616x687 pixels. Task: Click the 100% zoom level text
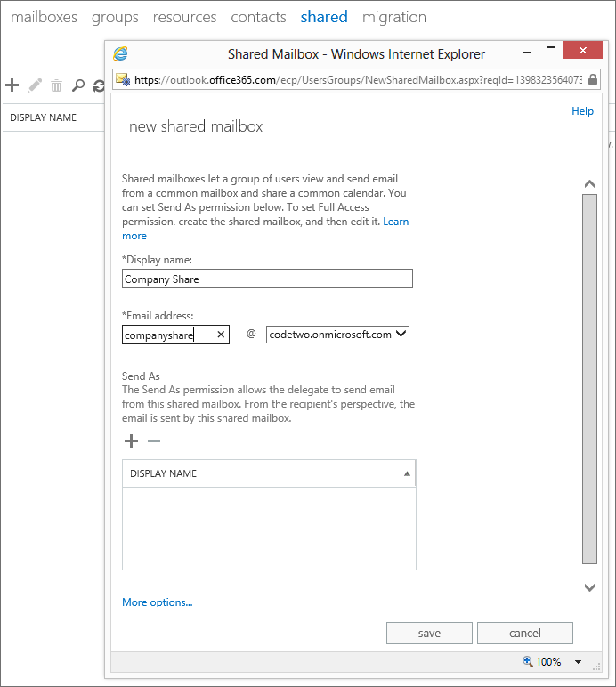(x=548, y=661)
